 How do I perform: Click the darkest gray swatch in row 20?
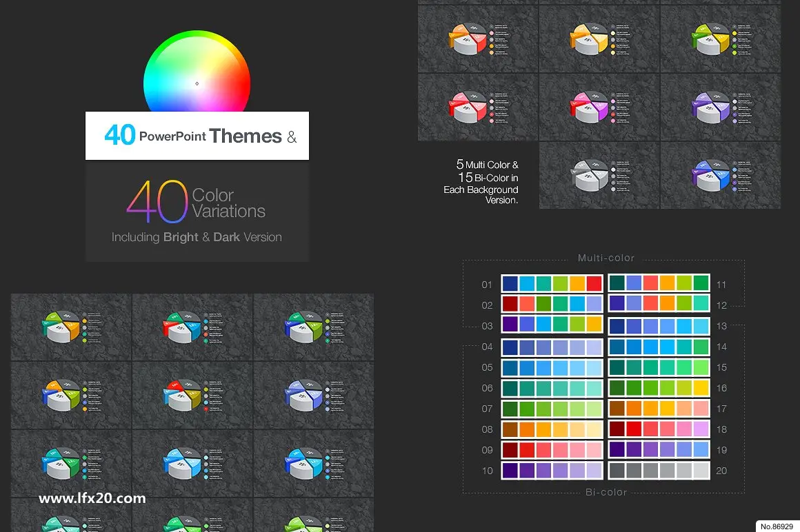617,471
